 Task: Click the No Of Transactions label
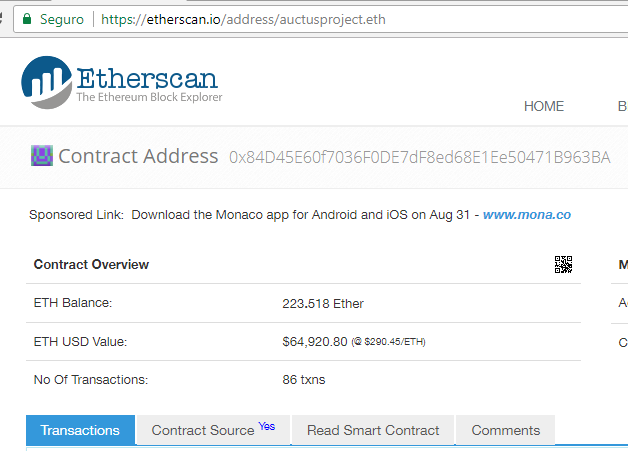click(x=91, y=380)
